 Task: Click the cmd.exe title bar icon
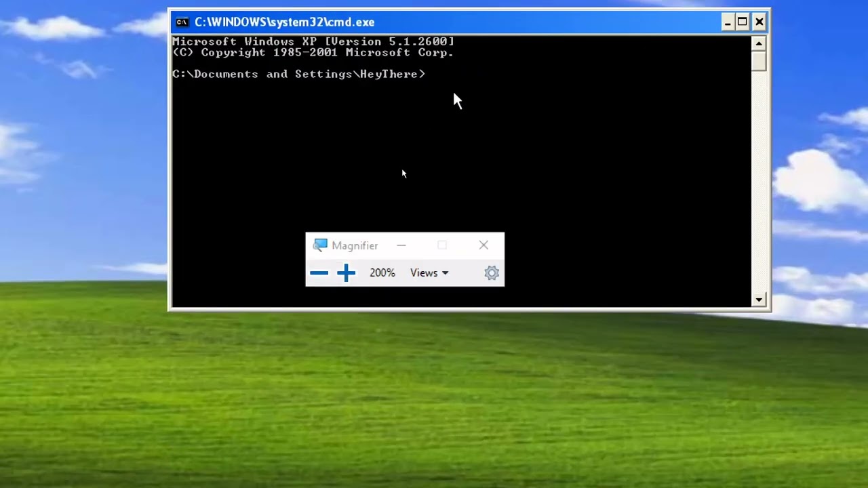(182, 22)
